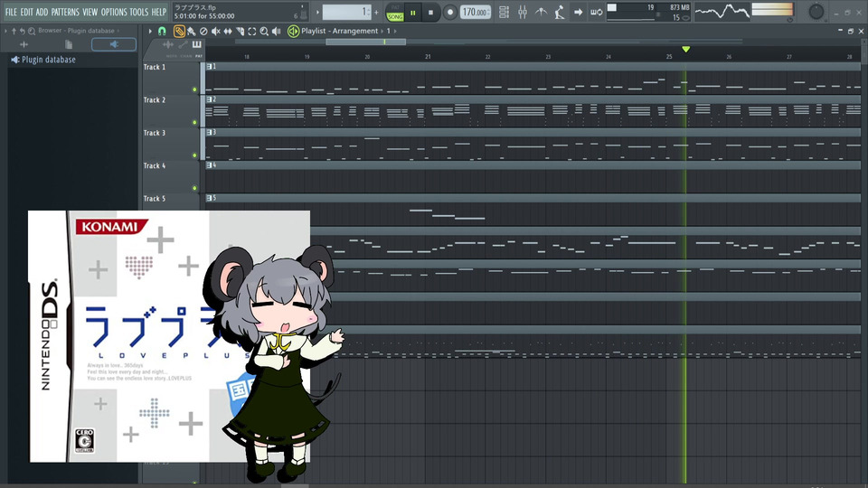Stop playback with the stop button

pos(430,12)
